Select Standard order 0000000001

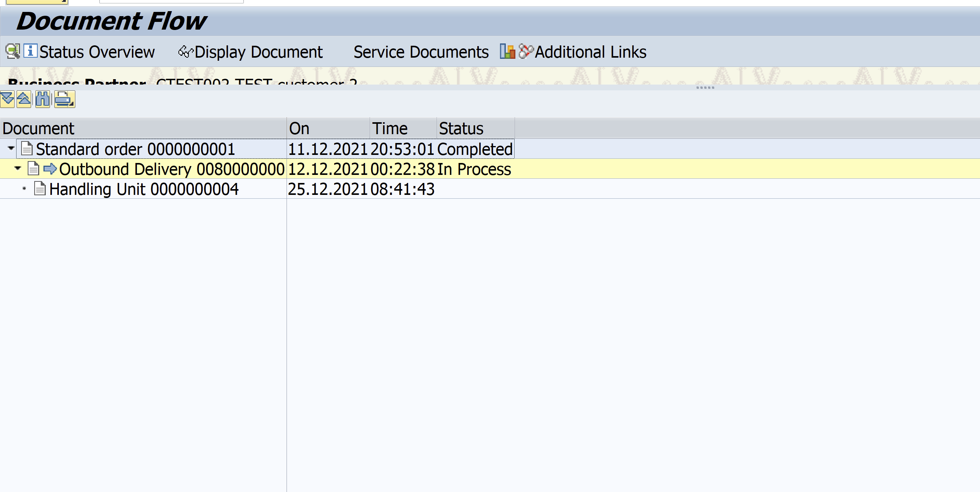click(x=135, y=149)
